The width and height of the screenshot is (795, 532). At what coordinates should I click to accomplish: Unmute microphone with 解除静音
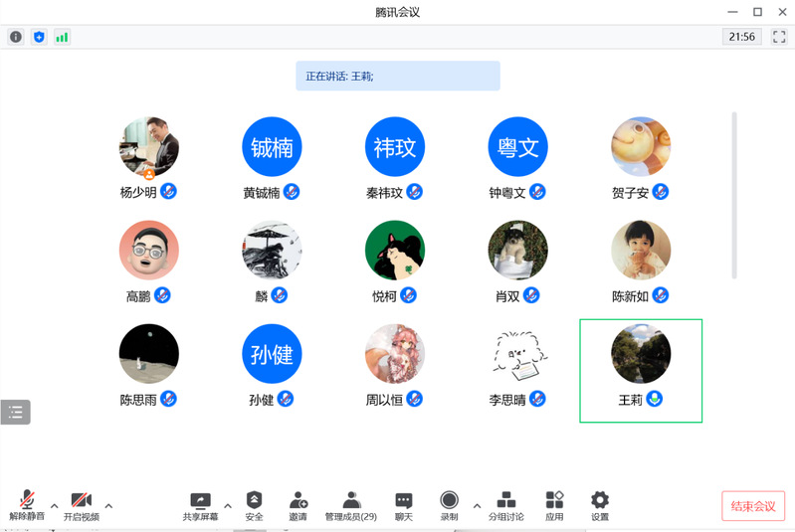(x=27, y=501)
